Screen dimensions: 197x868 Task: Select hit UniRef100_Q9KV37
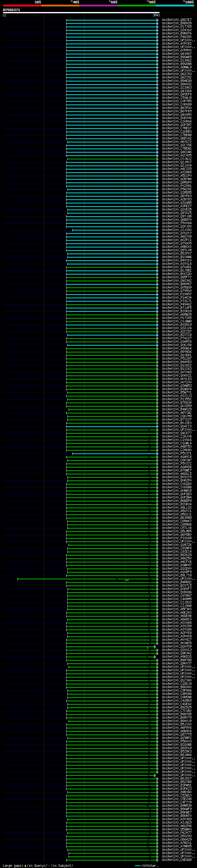pos(177,664)
